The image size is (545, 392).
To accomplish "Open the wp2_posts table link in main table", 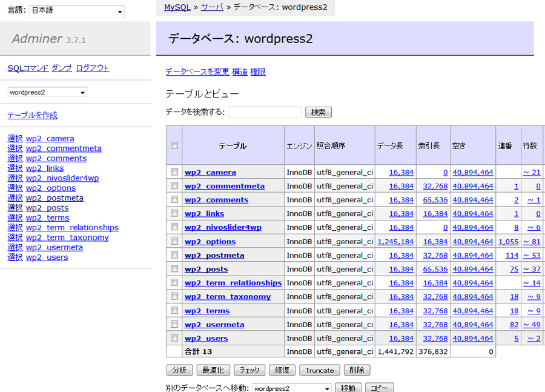I will pos(206,269).
